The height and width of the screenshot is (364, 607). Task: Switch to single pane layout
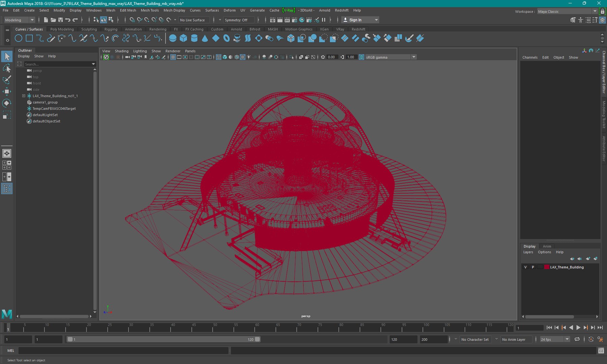(x=7, y=153)
